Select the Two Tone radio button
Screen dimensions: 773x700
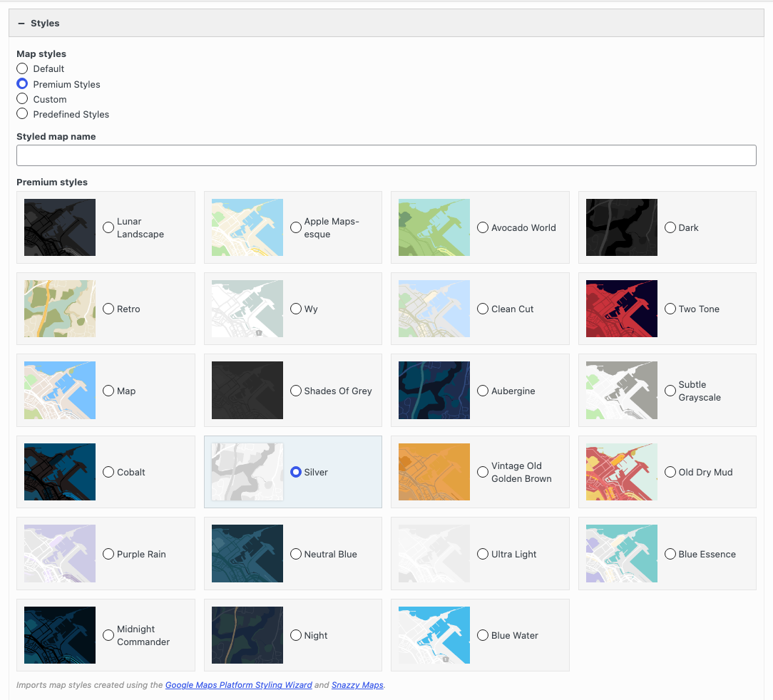[x=670, y=309]
